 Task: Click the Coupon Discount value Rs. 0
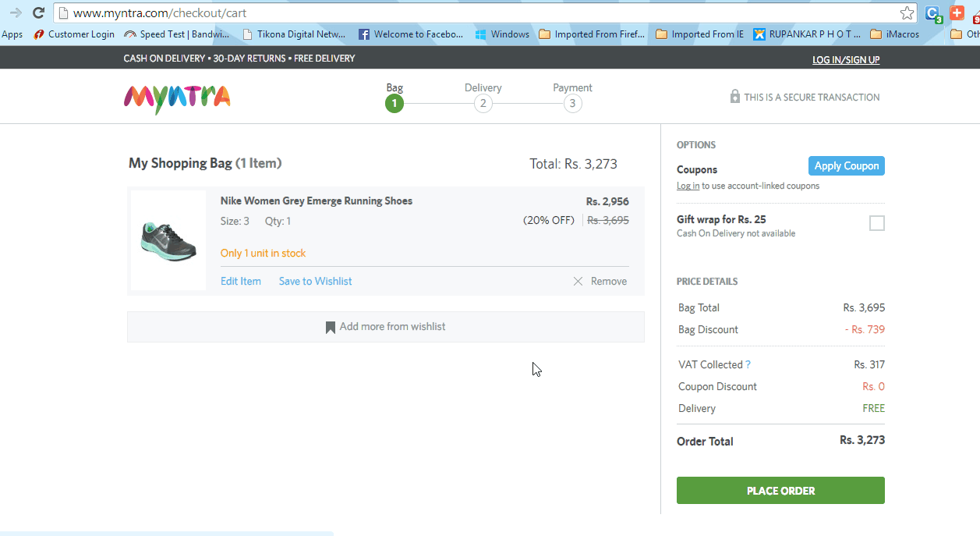(x=873, y=386)
